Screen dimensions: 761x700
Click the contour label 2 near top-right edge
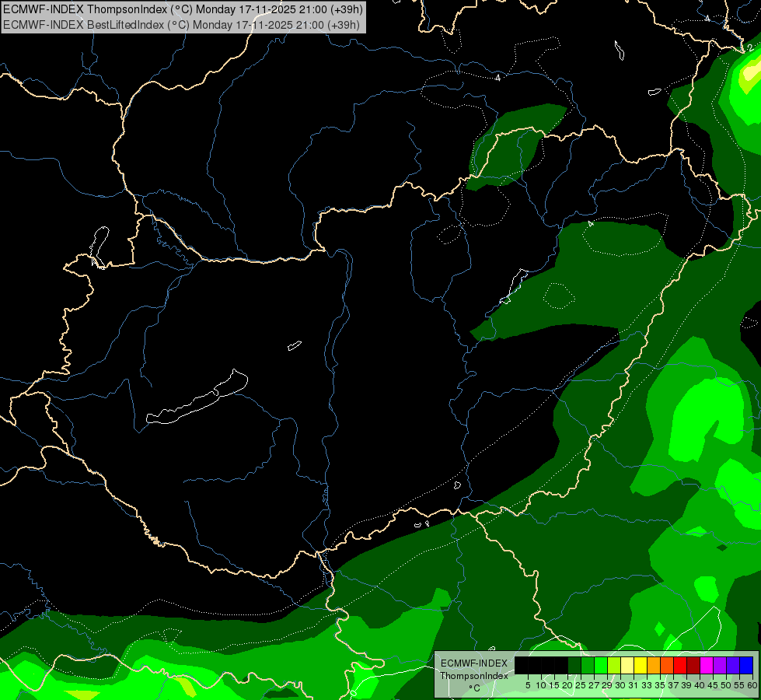tap(750, 47)
